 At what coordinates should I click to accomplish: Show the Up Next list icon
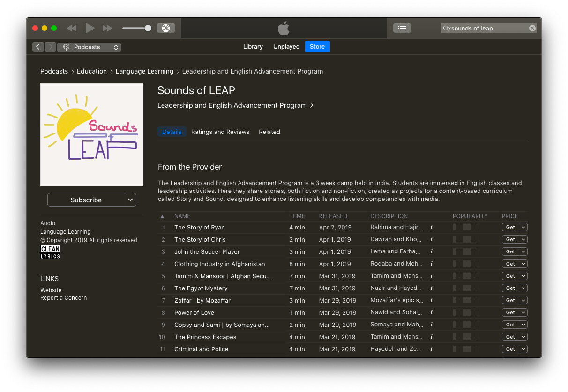(402, 28)
